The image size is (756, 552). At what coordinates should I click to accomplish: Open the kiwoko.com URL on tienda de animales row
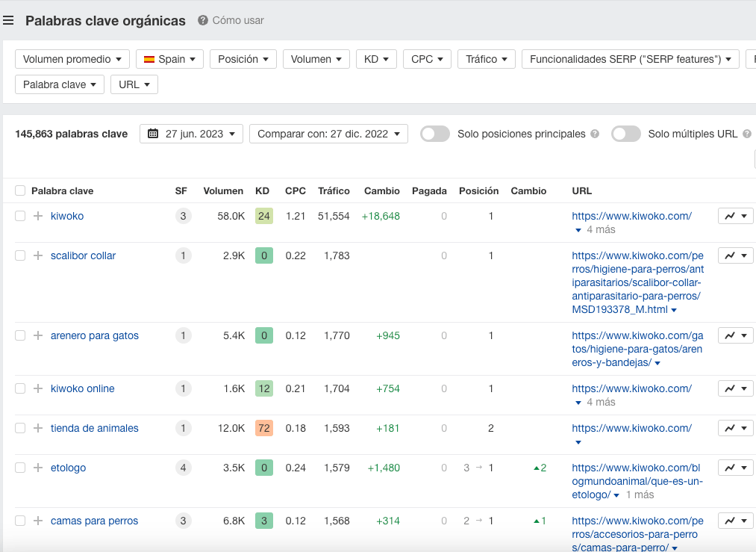coord(631,427)
